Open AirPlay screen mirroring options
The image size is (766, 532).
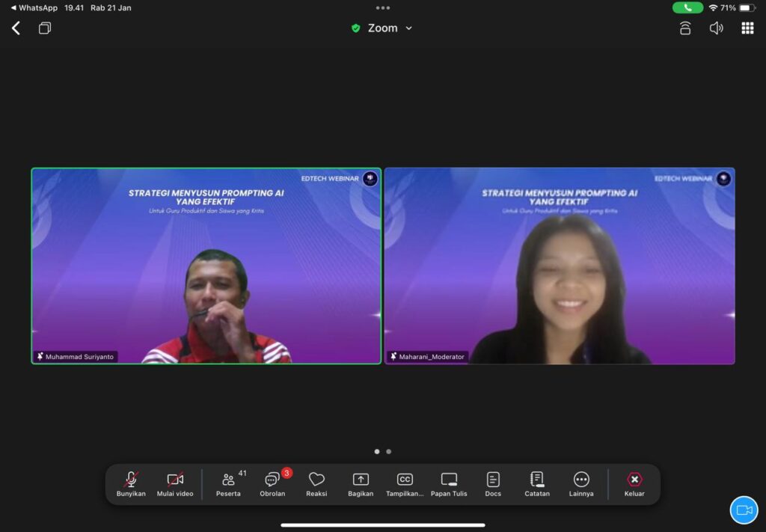pyautogui.click(x=684, y=28)
